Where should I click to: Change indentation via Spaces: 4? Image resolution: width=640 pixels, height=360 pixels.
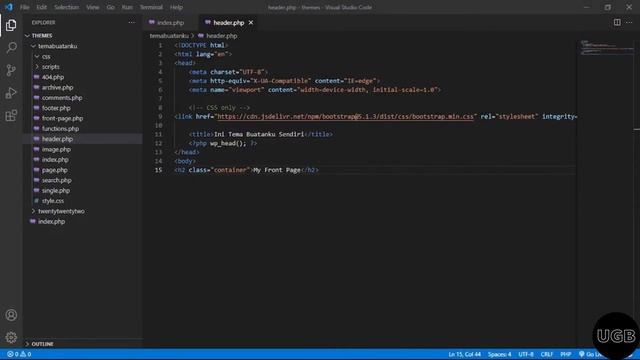point(499,354)
